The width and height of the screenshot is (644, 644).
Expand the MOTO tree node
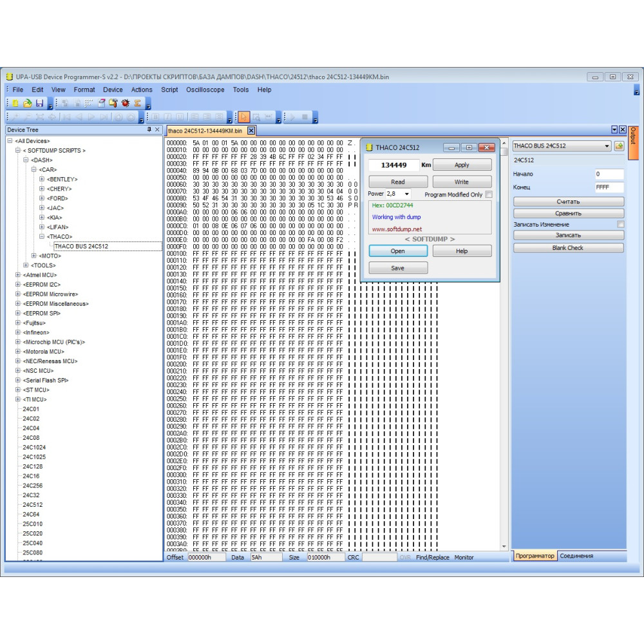pos(33,256)
